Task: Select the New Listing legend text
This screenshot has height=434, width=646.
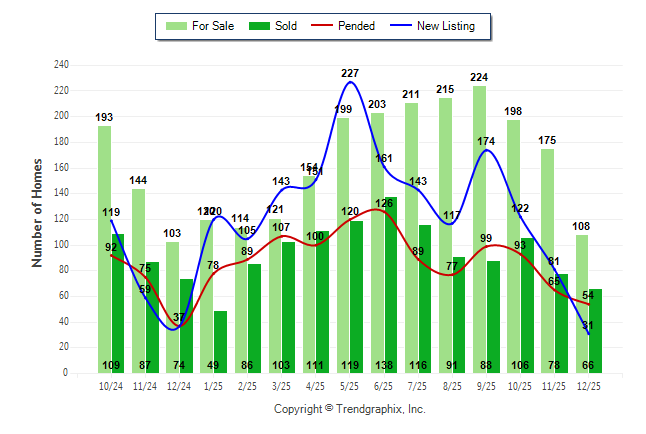Action: 445,26
